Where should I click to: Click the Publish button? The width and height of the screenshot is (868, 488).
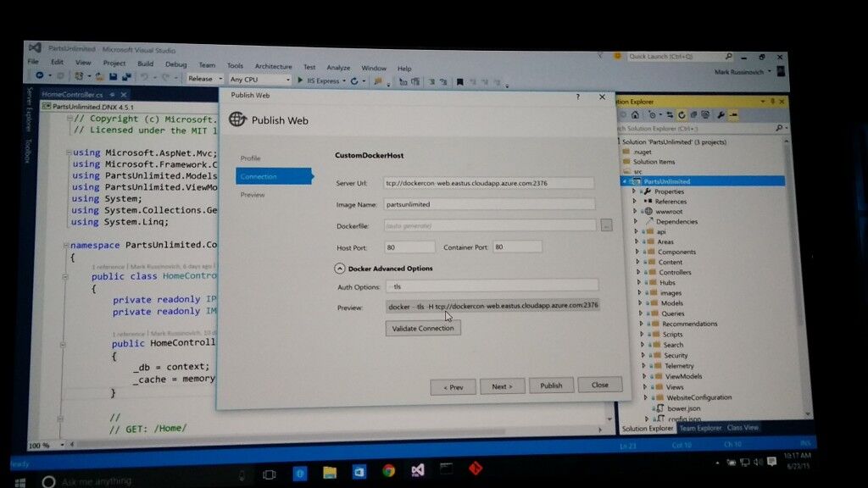(x=551, y=385)
